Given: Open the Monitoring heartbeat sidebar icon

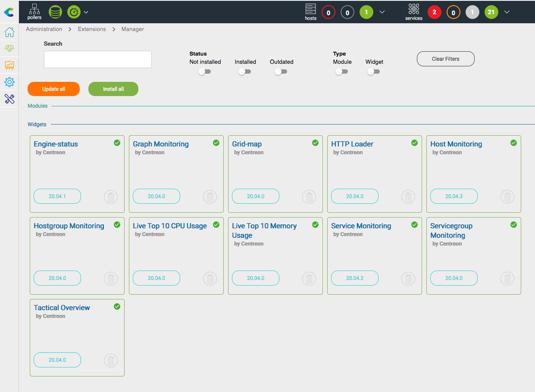Looking at the screenshot, I should (9, 49).
